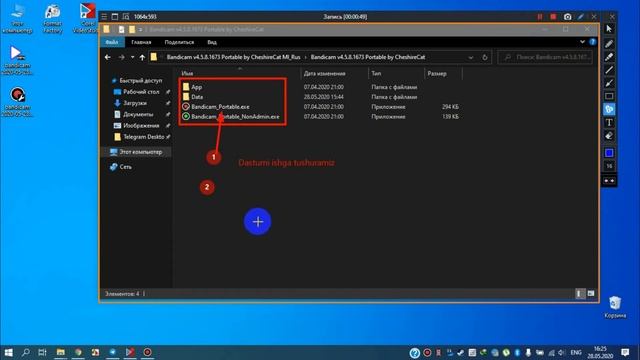
Task: Select the text T tool
Action: click(x=609, y=122)
